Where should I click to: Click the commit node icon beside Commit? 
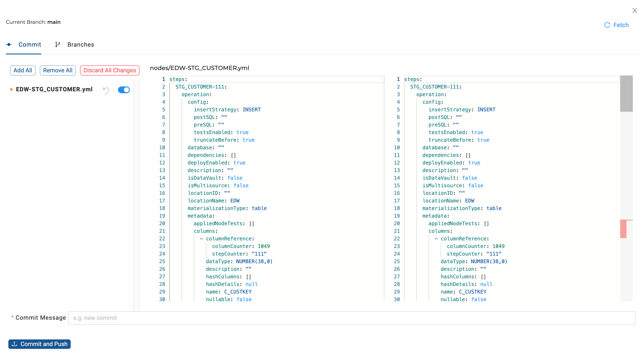[9, 44]
